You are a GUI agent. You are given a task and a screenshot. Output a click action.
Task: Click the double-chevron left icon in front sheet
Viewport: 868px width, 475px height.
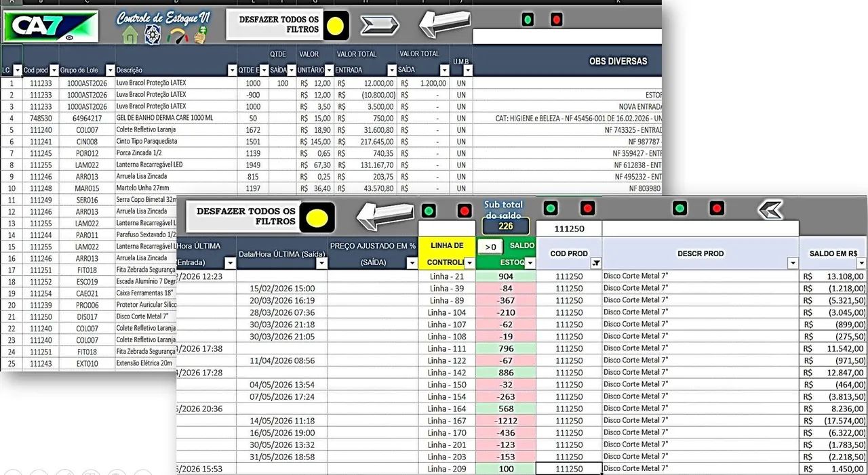[770, 209]
